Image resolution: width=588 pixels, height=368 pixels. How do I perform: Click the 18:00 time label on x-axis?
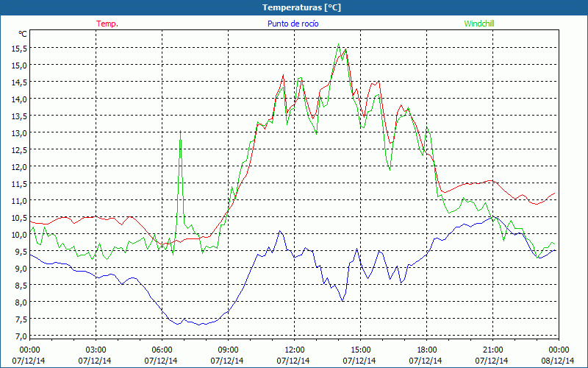click(x=427, y=350)
